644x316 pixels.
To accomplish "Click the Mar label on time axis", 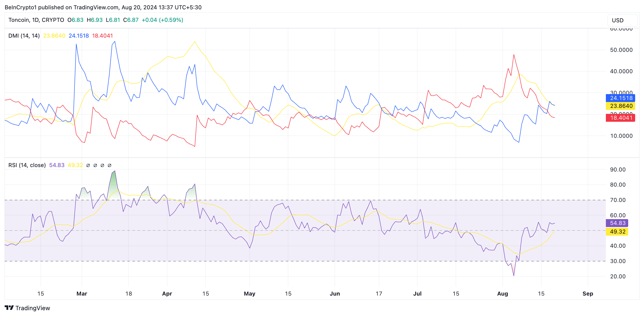I will pos(82,293).
